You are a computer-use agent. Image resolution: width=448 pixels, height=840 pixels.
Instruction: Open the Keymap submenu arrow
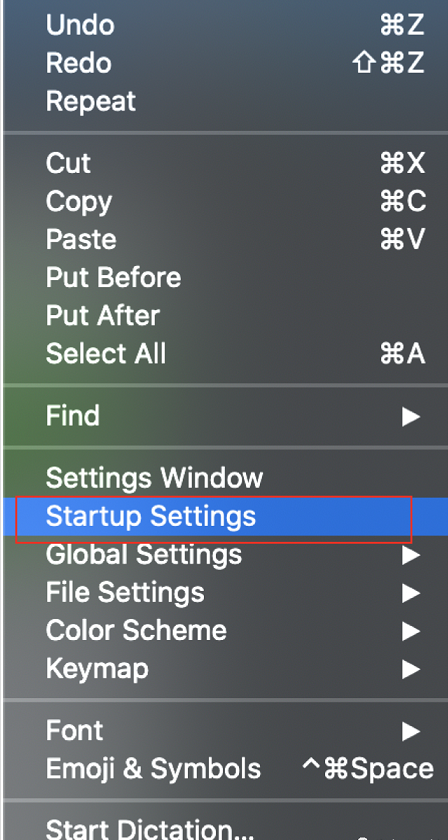pos(411,669)
